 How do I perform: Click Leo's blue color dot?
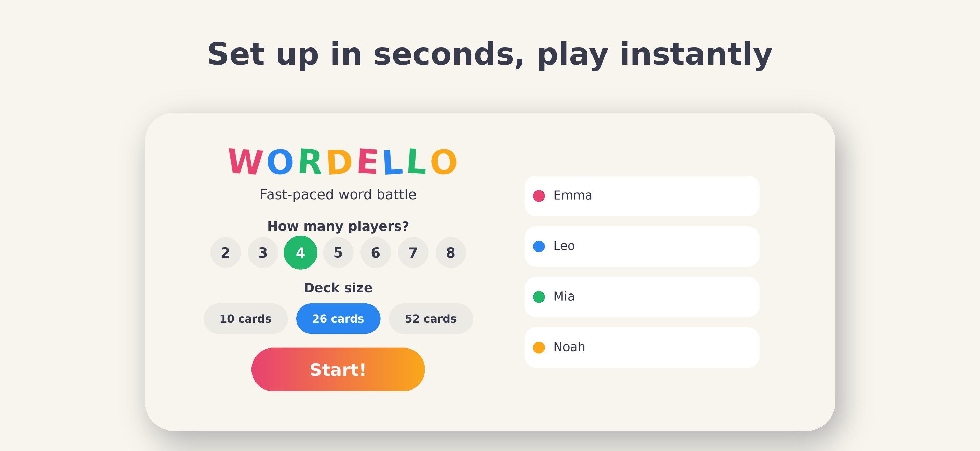[x=539, y=246]
